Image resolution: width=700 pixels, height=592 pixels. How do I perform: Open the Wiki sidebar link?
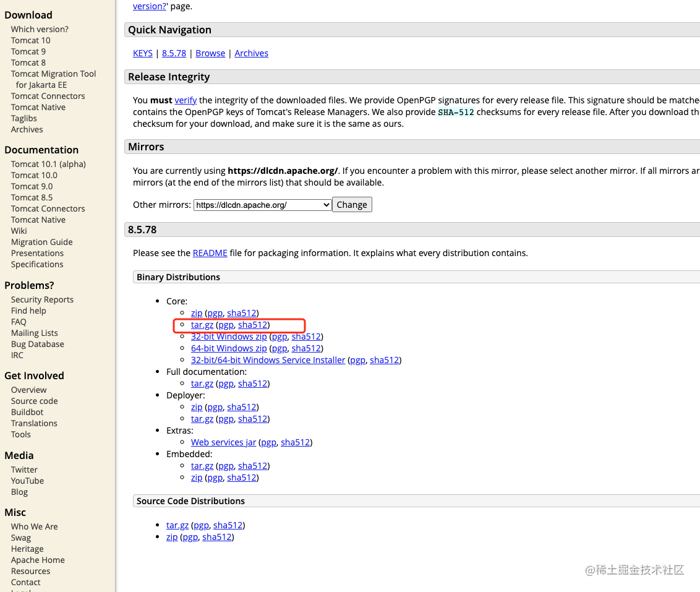pyautogui.click(x=19, y=231)
